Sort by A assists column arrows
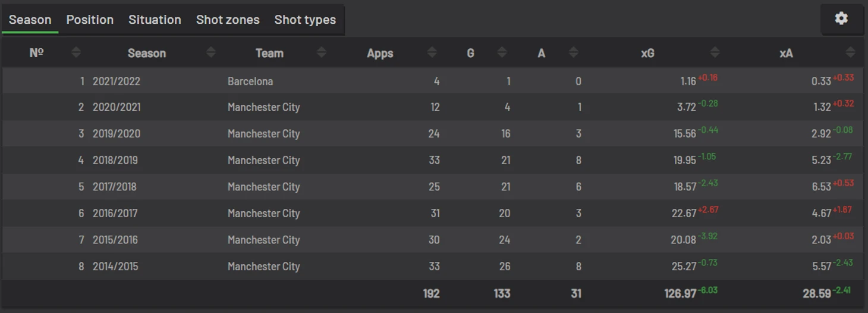 (574, 52)
